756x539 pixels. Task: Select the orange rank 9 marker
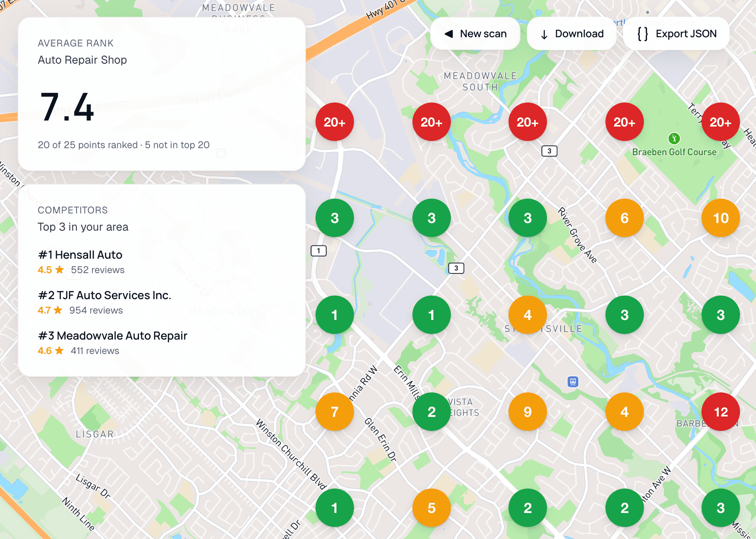point(528,412)
